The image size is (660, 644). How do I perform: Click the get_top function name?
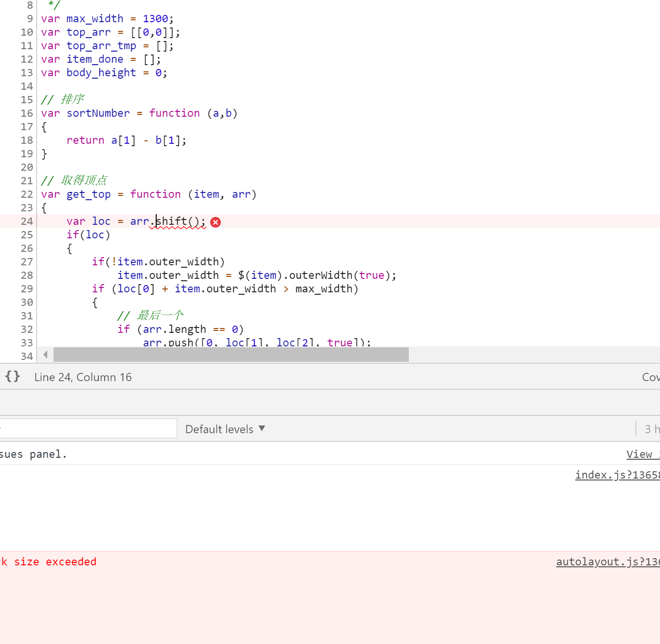click(x=88, y=194)
